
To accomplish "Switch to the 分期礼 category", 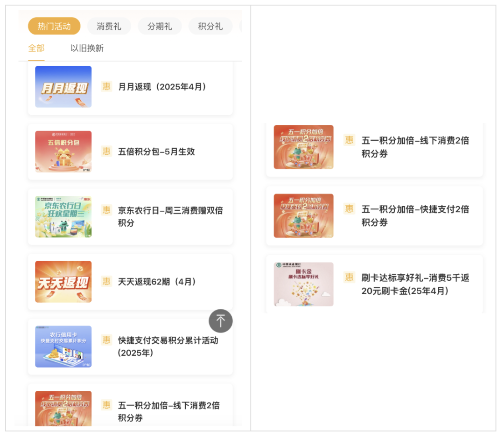I will click(x=160, y=26).
